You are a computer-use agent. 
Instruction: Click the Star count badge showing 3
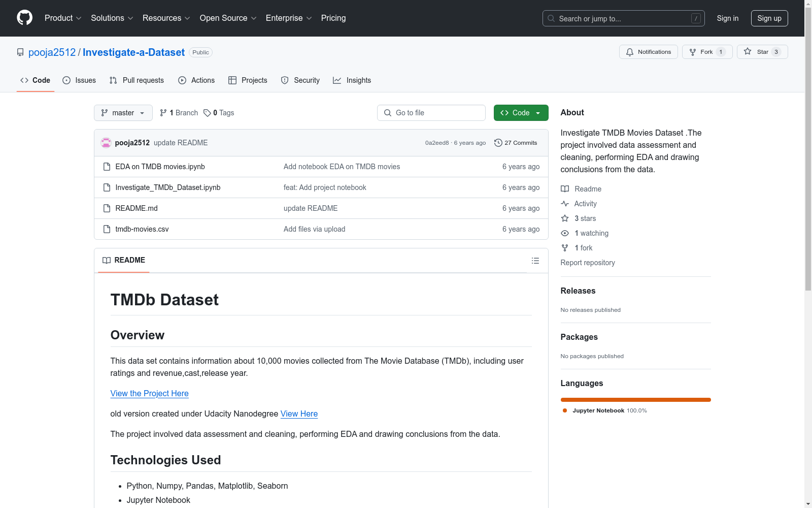tap(776, 52)
